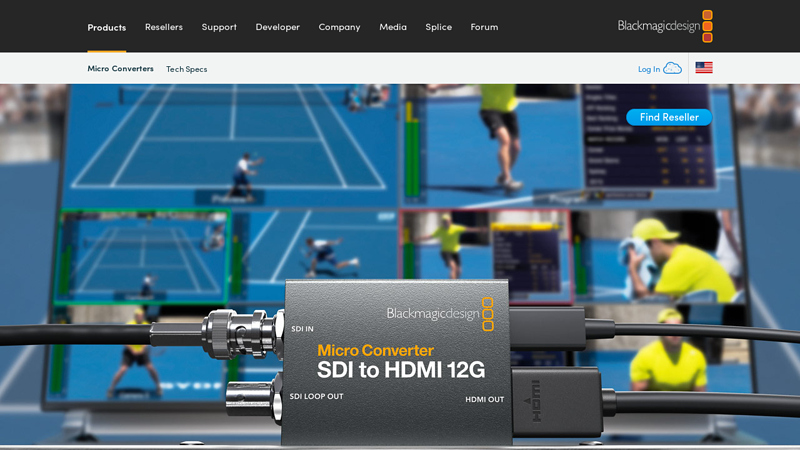Open the Support section
The image size is (800, 450).
click(x=219, y=27)
